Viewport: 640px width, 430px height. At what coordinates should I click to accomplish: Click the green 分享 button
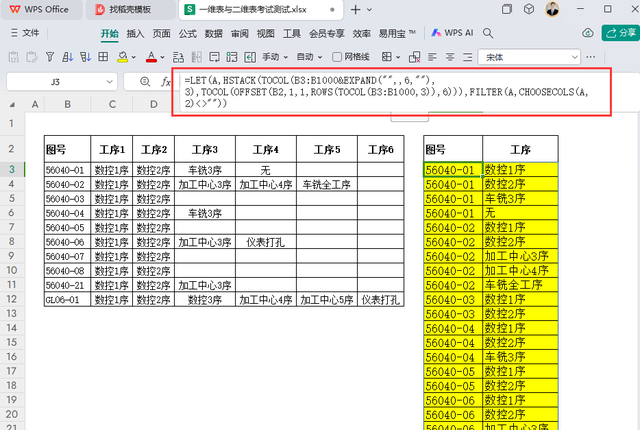(620, 33)
